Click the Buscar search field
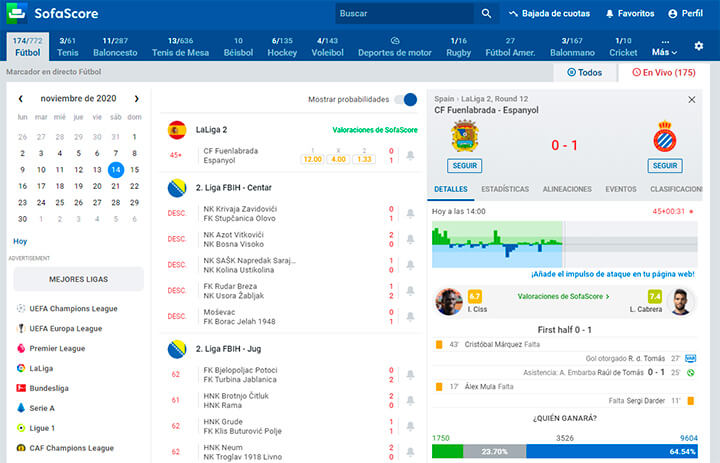This screenshot has height=463, width=720. click(x=405, y=14)
